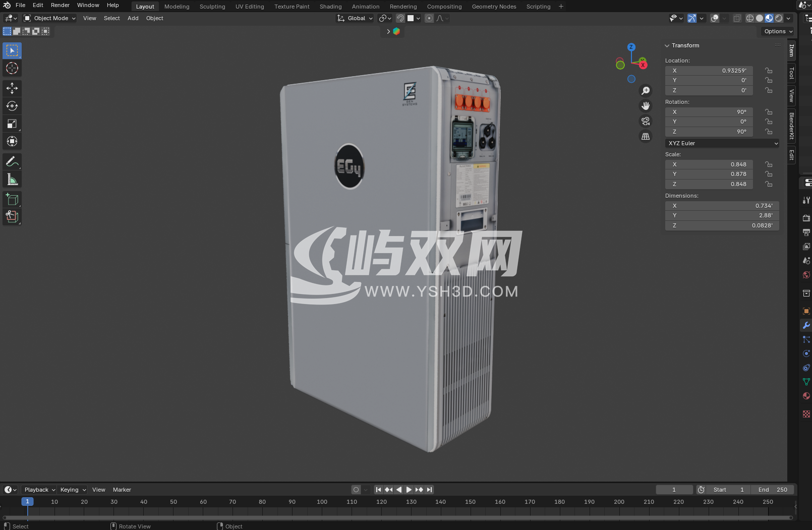812x530 pixels.
Task: Open the XYZ Euler rotation mode dropdown
Action: 722,143
